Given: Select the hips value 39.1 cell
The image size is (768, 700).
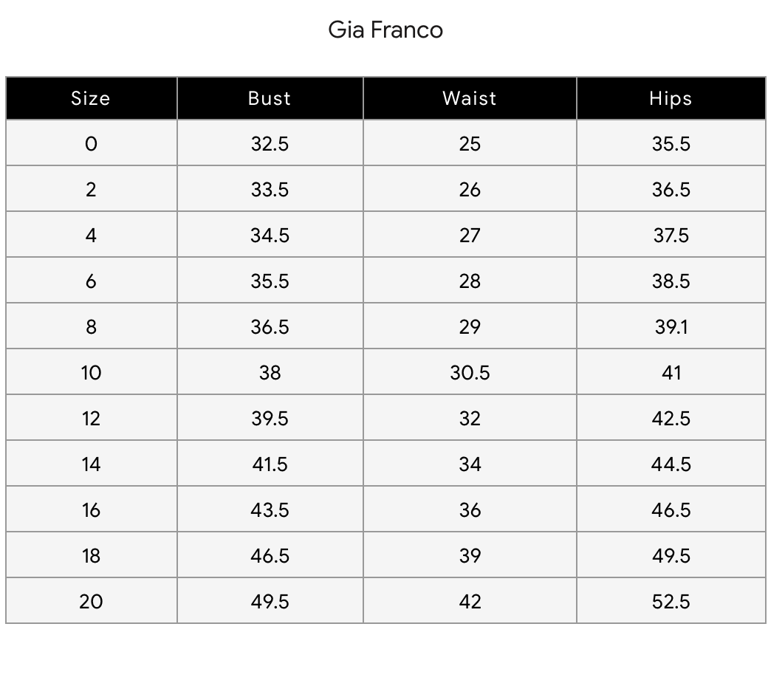Looking at the screenshot, I should pos(671,326).
